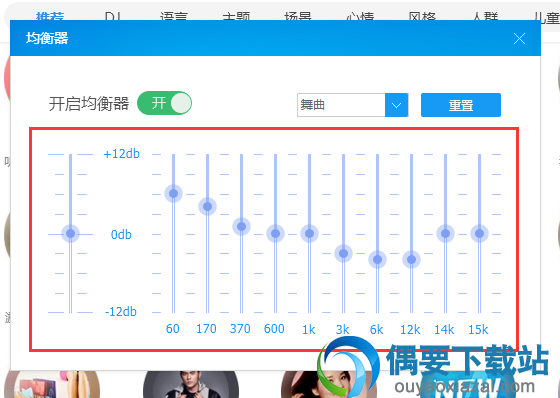Turn off the 开启均衡器 switch
The image size is (560, 398).
164,103
